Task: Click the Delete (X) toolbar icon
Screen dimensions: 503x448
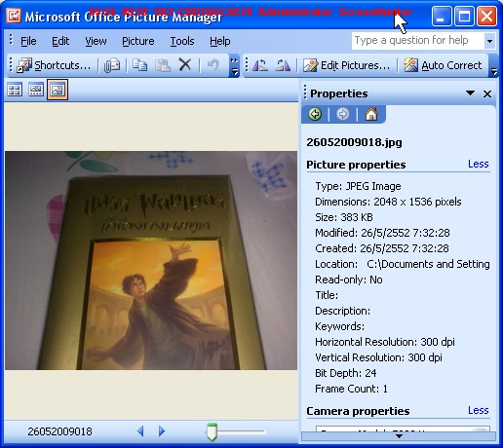Action: (x=185, y=65)
